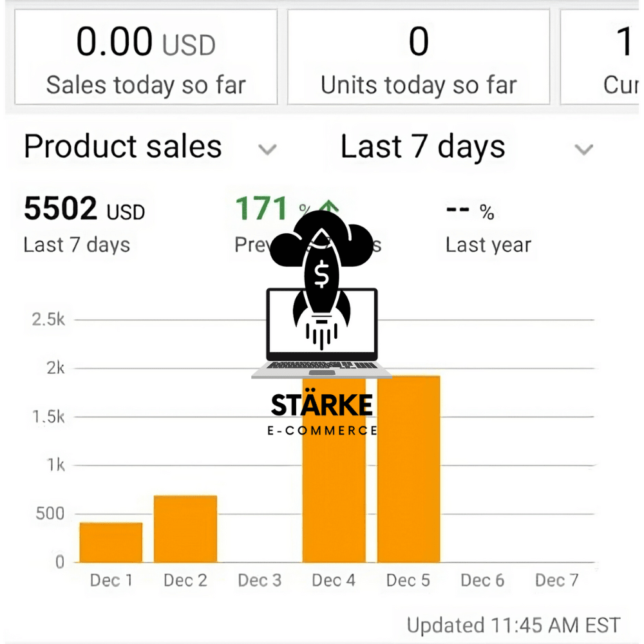Open the partially visible third summary card
This screenshot has height=644, width=644.
(x=600, y=57)
